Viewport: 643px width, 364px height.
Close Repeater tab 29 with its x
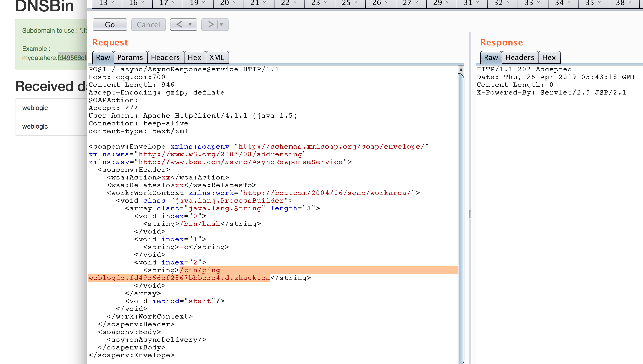click(x=447, y=2)
